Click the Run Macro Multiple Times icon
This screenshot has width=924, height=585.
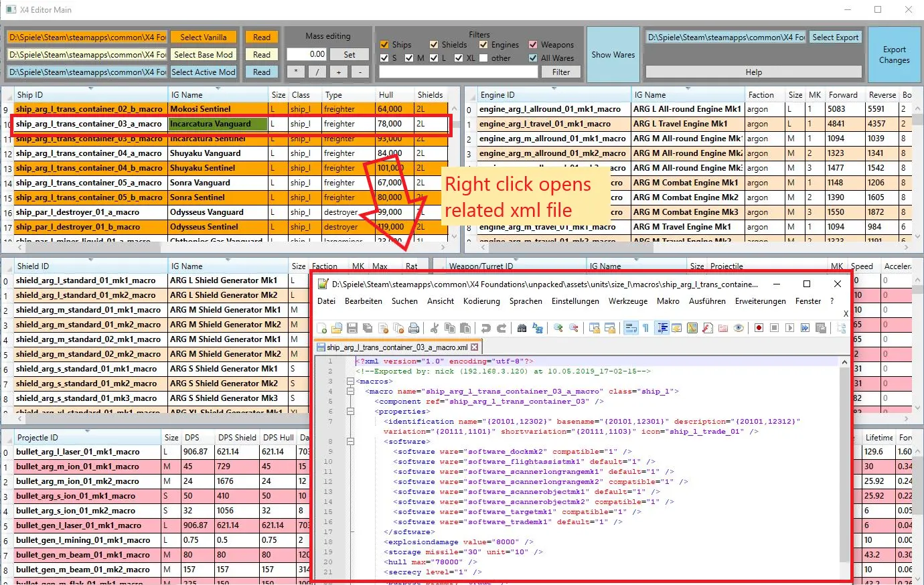click(805, 328)
